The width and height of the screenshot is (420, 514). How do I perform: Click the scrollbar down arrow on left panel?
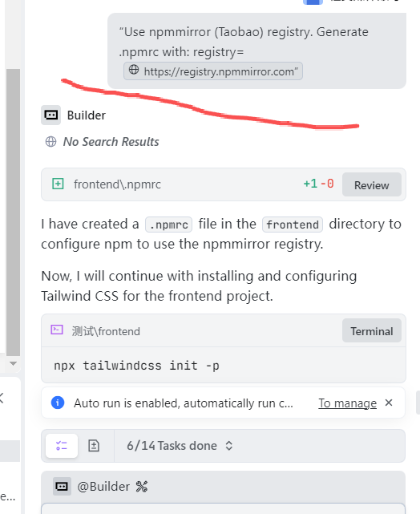point(14,363)
